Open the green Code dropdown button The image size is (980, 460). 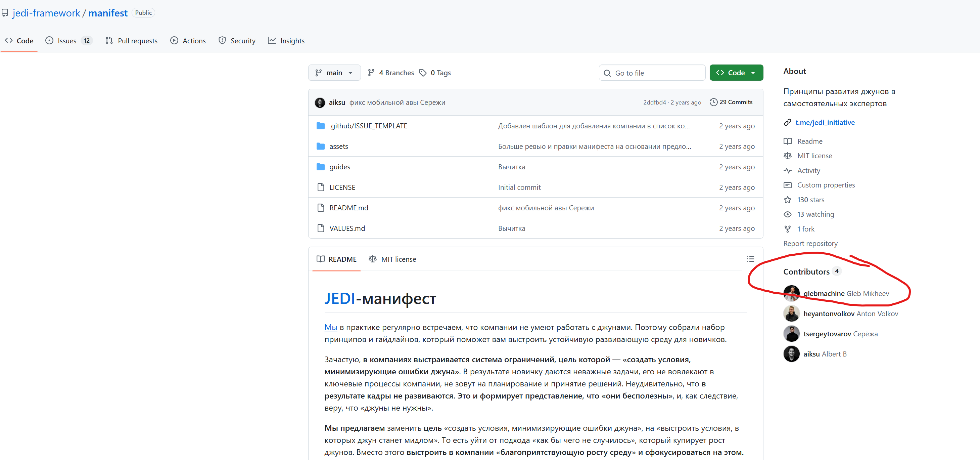tap(736, 73)
